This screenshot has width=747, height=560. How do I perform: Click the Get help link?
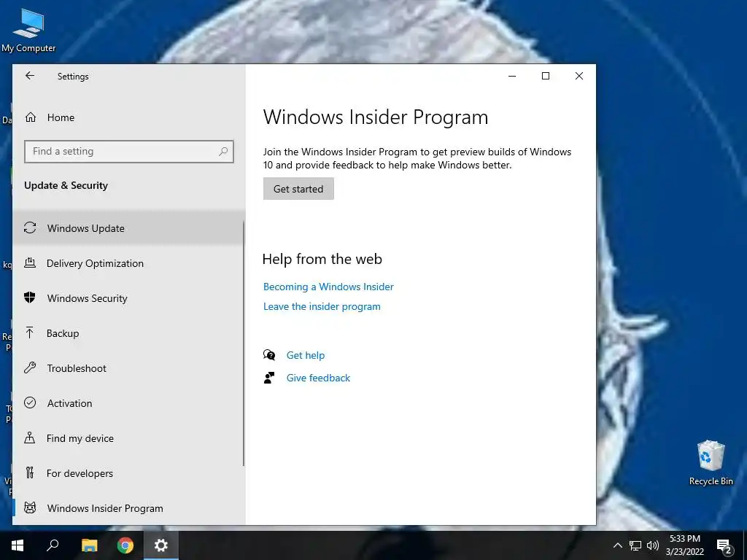click(306, 355)
